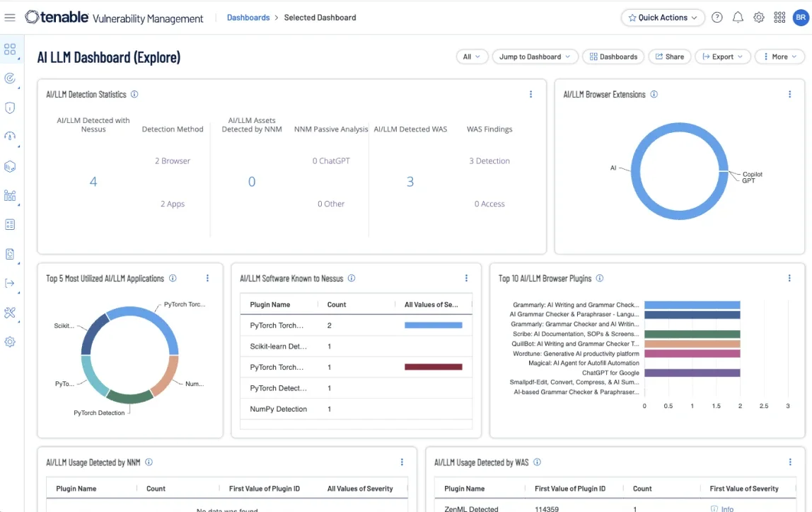This screenshot has height=512, width=812.
Task: Select the '2 Browser' detection method value
Action: 173,161
